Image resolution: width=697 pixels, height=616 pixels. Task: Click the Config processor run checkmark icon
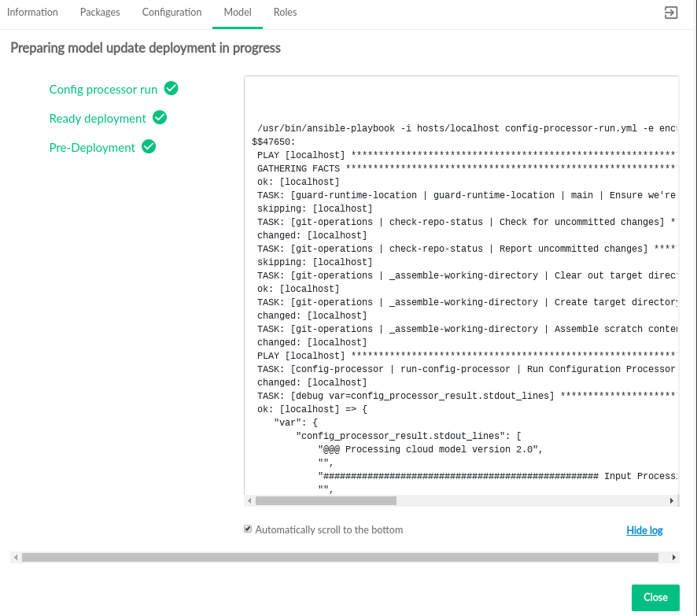click(x=171, y=88)
